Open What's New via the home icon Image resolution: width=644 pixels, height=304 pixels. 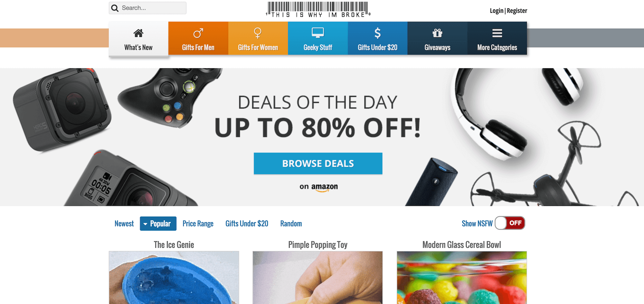tap(138, 33)
